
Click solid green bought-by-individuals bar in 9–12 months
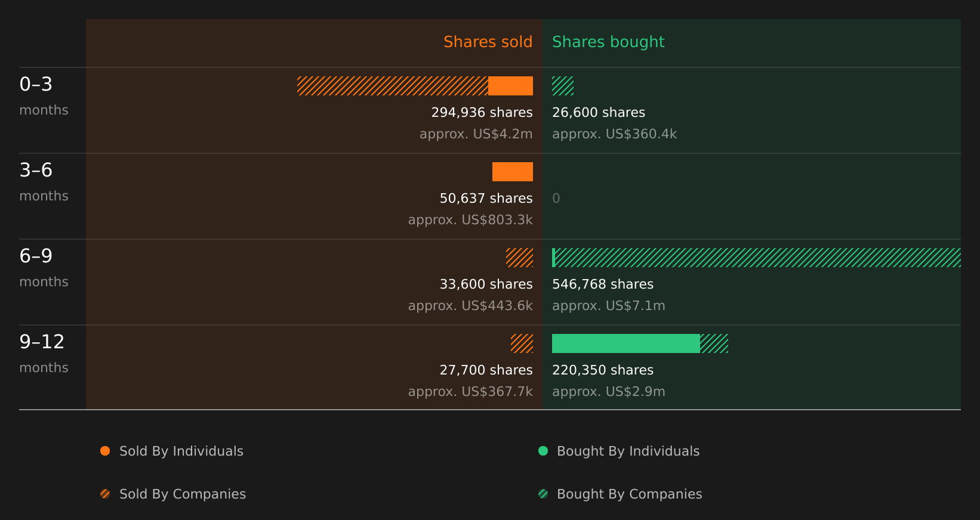[626, 343]
